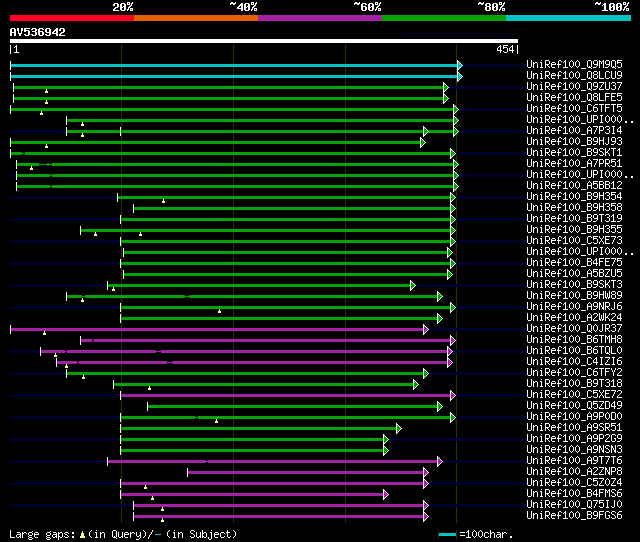
Task: Select the UniRef100_A9NSN3 label
Action: pyautogui.click(x=574, y=450)
